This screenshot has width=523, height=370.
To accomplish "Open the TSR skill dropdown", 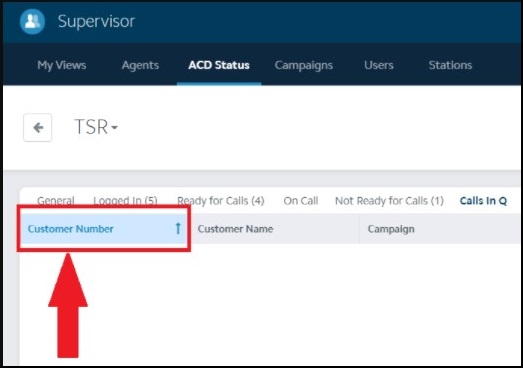I will click(x=96, y=127).
